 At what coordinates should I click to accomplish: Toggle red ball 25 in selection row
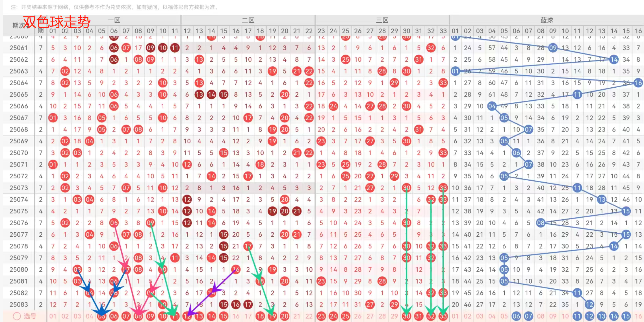[x=346, y=316]
